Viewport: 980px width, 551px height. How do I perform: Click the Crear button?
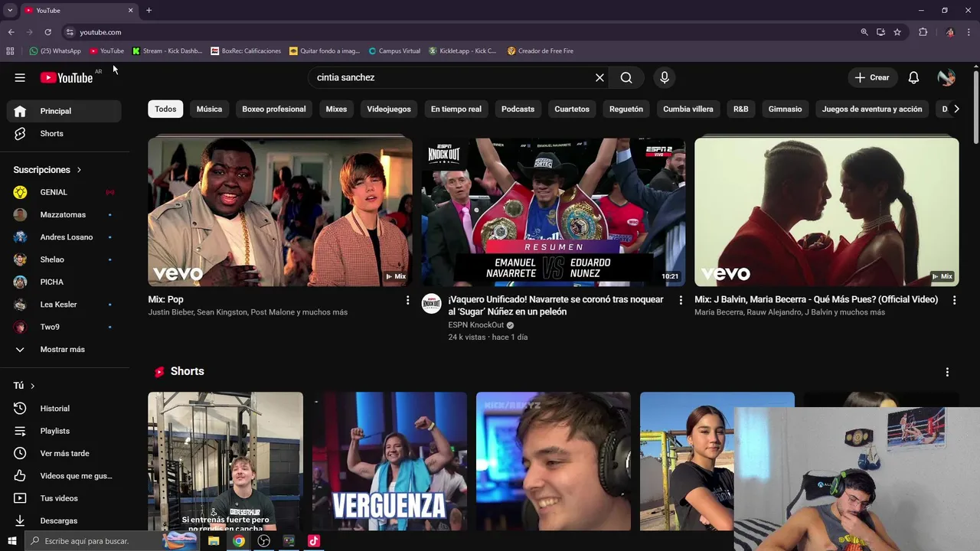click(x=872, y=77)
